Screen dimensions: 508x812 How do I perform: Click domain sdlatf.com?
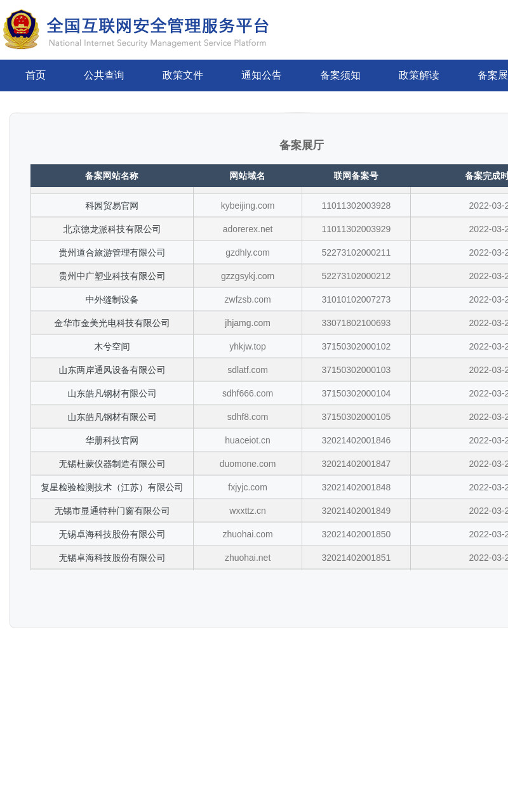(x=248, y=370)
